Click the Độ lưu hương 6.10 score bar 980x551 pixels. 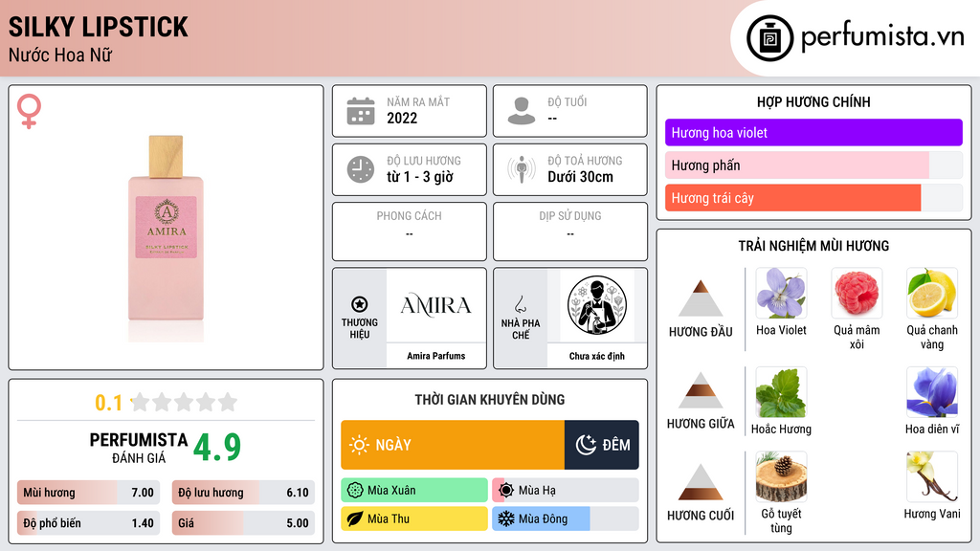[243, 493]
